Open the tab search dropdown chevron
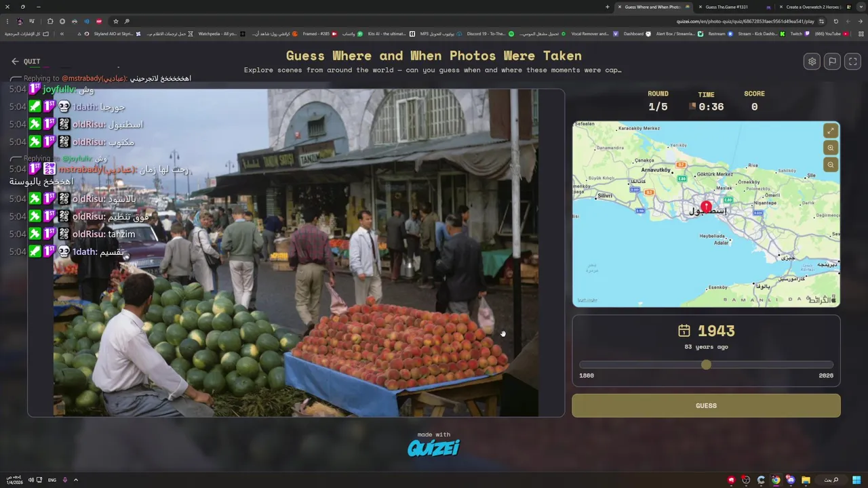 (860, 7)
